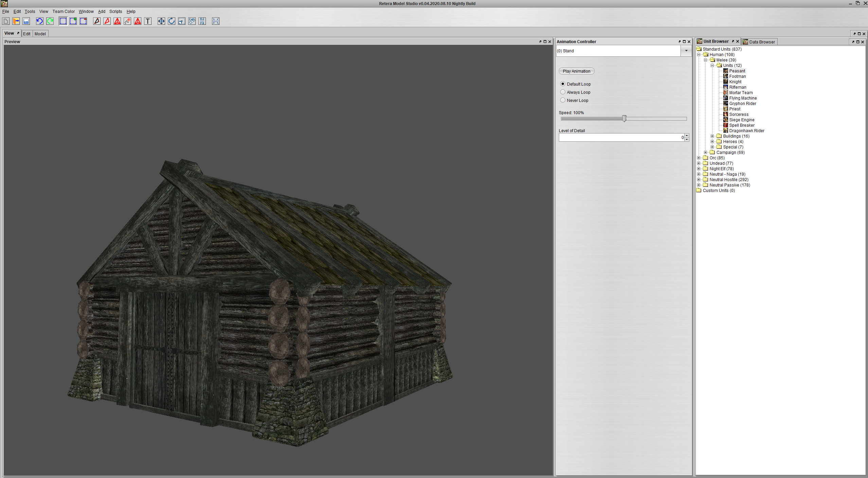Image resolution: width=868 pixels, height=478 pixels.
Task: Expand the Night Elf (78) folder
Action: (x=699, y=169)
